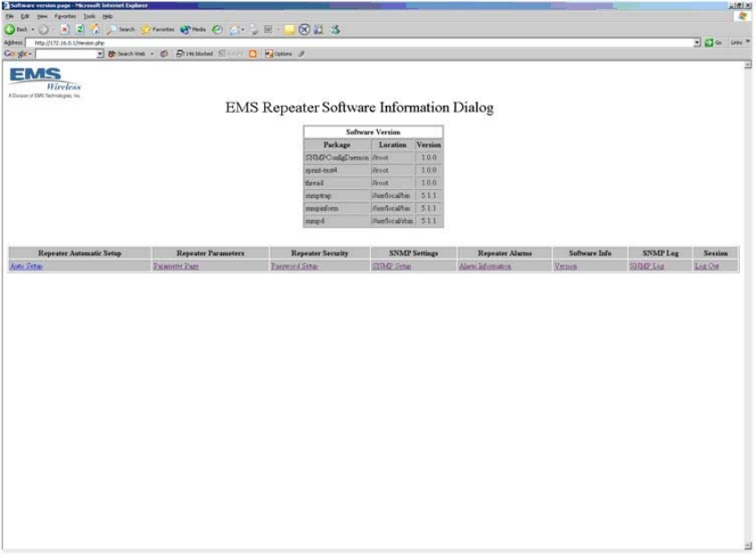Open Google search box dropdown arrow
Viewport: 756px width, 556px height.
tap(99, 54)
